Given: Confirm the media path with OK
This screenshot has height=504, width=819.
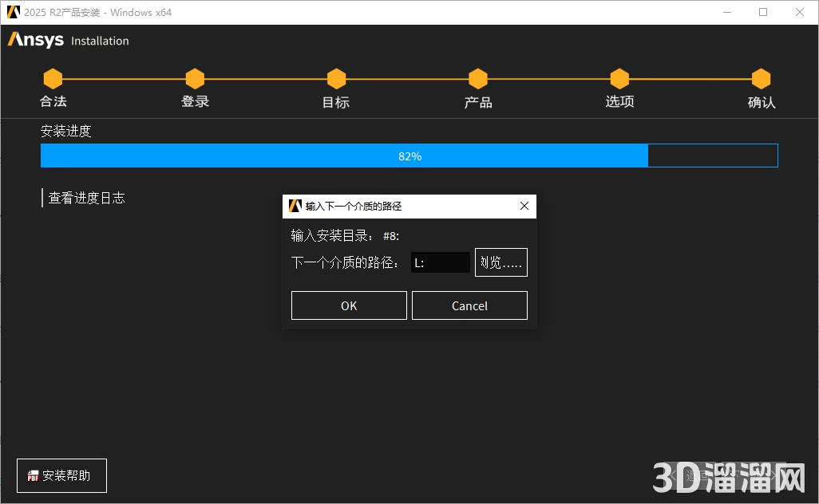Looking at the screenshot, I should coord(349,305).
